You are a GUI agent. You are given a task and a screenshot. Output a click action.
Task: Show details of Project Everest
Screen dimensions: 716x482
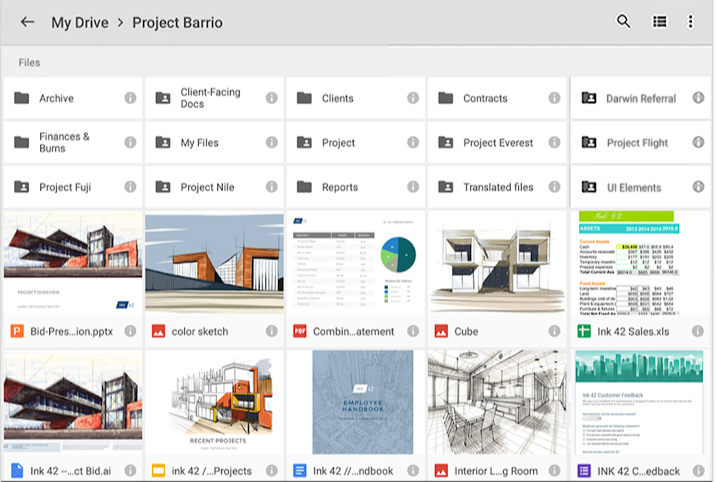[x=554, y=142]
